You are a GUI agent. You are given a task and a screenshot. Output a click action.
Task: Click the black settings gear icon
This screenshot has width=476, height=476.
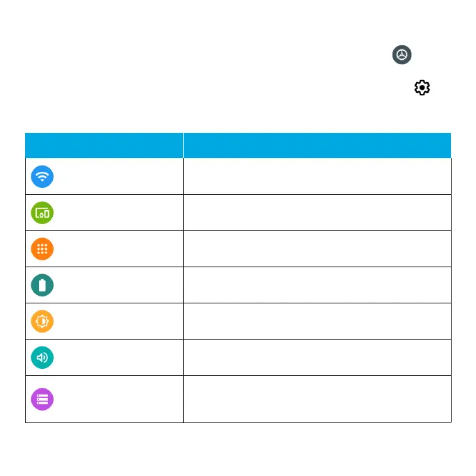tap(422, 88)
